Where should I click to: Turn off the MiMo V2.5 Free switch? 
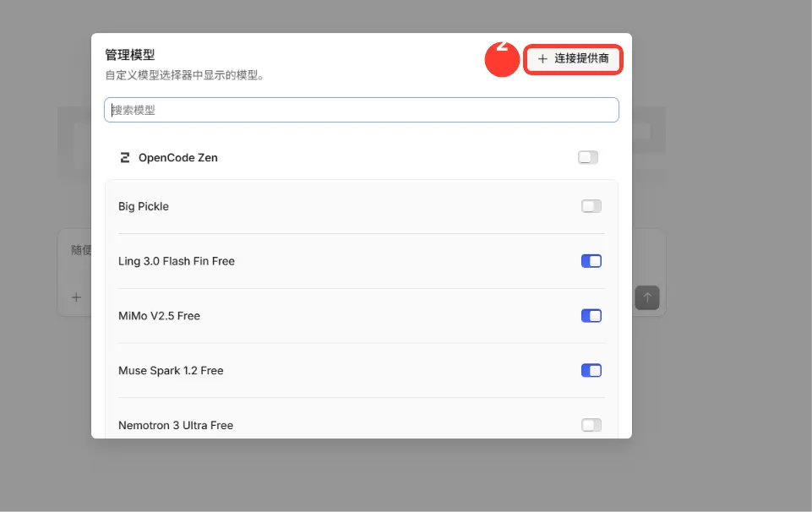[591, 316]
